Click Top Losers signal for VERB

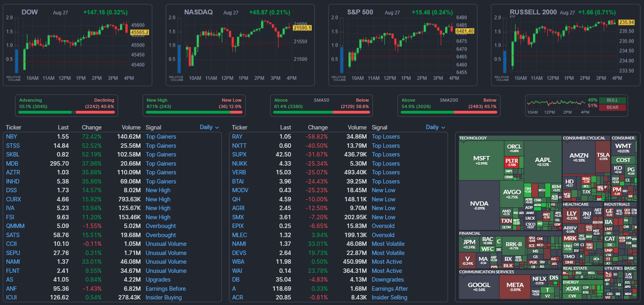pos(386,172)
